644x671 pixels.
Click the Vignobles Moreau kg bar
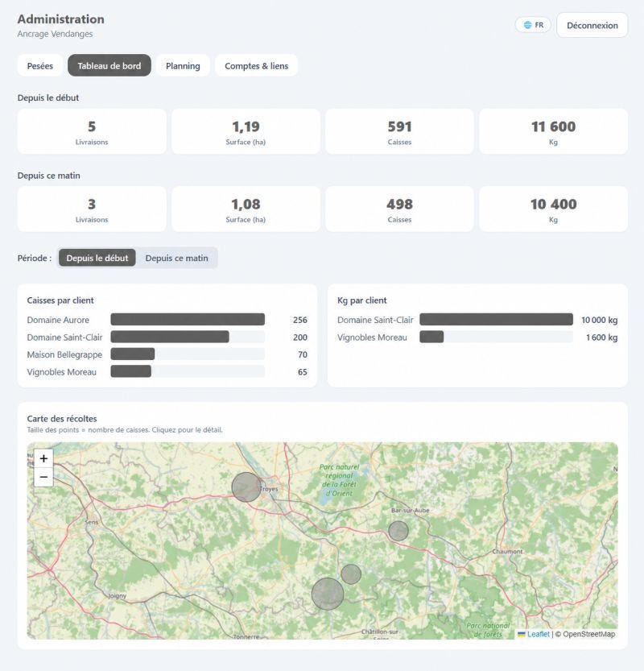pos(431,338)
